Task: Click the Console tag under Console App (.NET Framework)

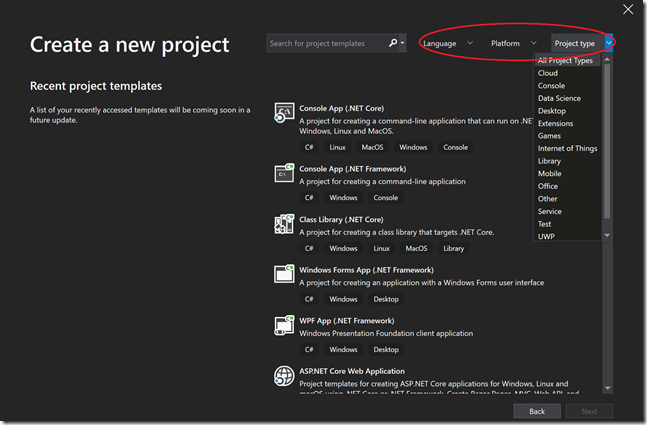Action: [x=386, y=198]
